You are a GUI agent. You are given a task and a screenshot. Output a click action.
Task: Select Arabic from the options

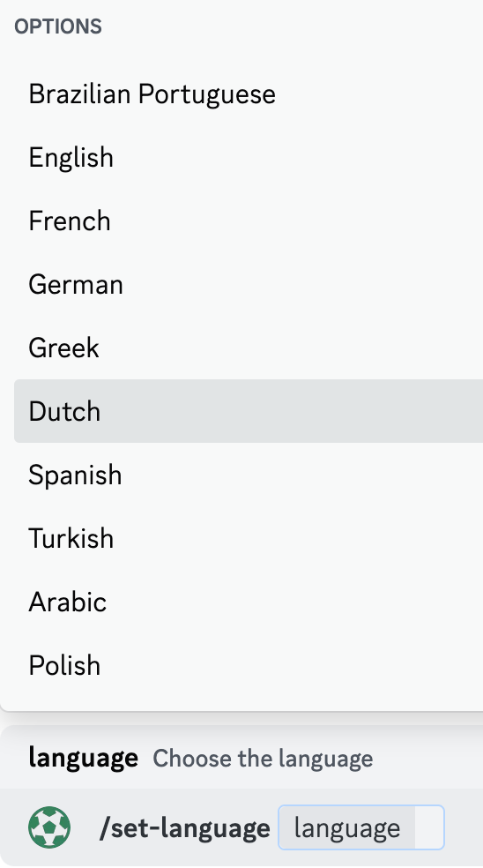(249, 602)
